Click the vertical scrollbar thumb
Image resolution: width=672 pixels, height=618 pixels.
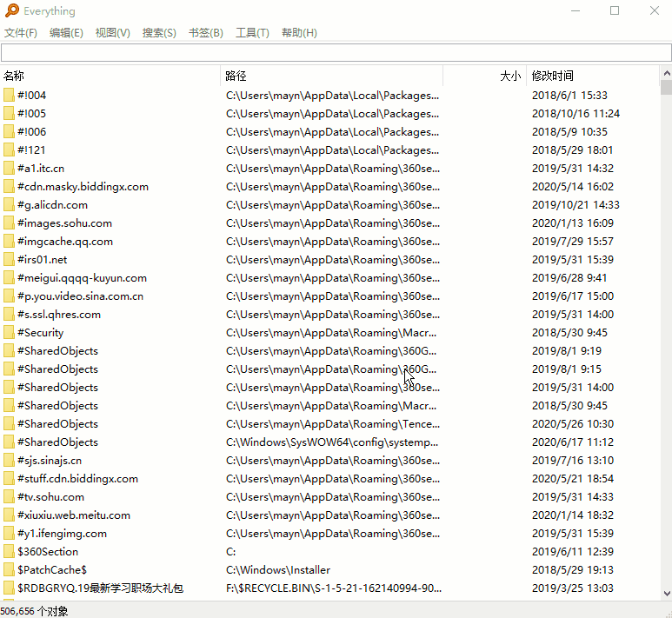[667, 87]
